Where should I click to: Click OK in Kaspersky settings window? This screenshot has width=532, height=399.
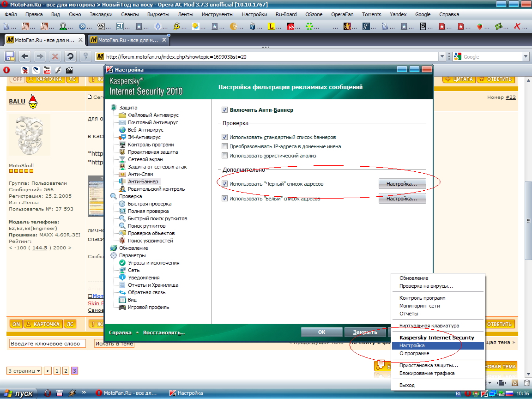coord(321,332)
